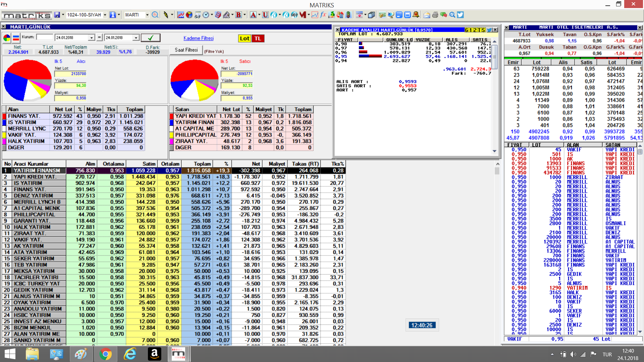
Task: Open Chrome from the taskbar
Action: tap(105, 354)
